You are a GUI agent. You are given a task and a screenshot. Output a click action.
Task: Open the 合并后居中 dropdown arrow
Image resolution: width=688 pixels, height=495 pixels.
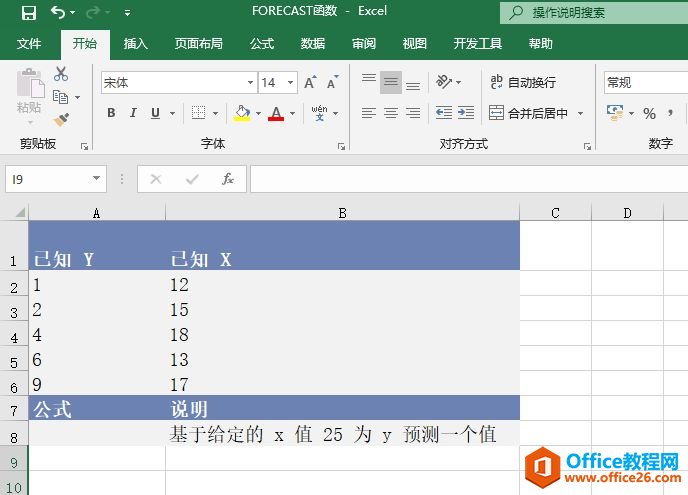click(x=580, y=114)
